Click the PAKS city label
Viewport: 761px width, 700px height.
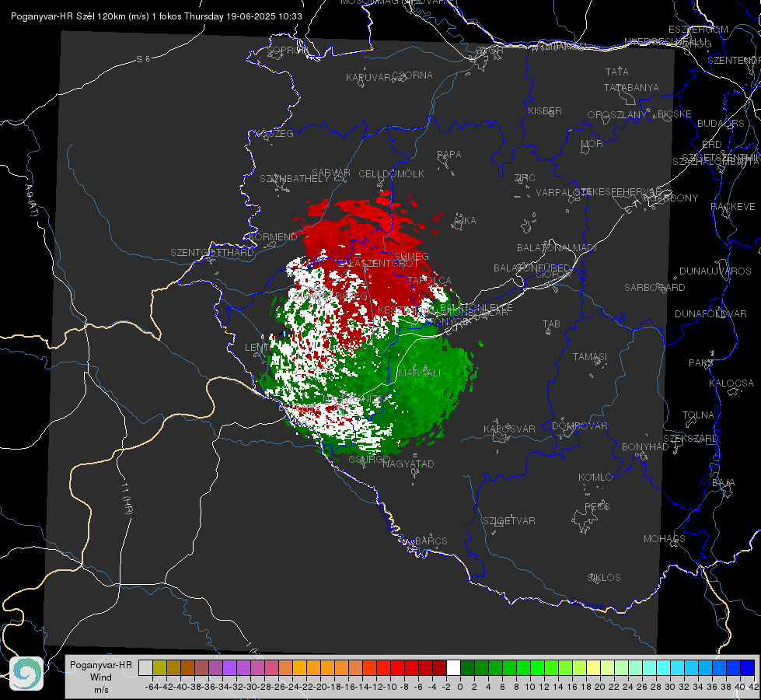(x=701, y=363)
